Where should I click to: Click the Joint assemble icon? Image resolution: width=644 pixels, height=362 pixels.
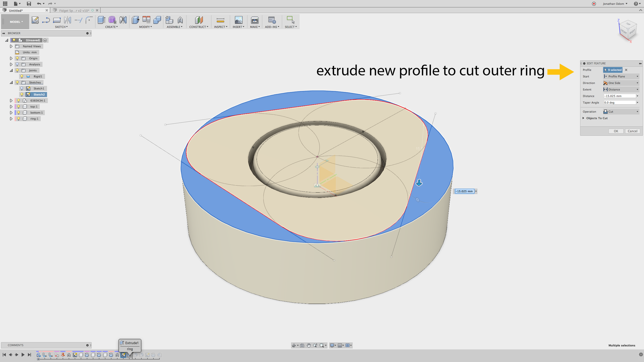(180, 20)
